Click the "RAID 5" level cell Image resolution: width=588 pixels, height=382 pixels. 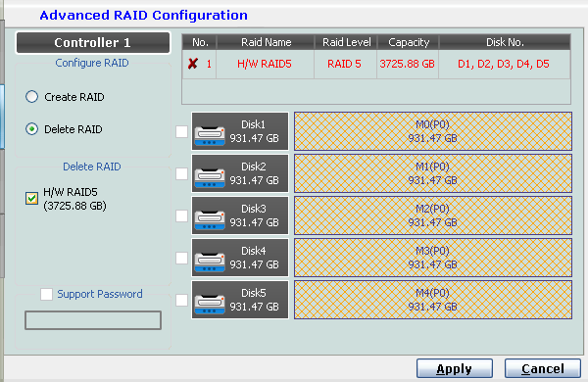tap(344, 64)
